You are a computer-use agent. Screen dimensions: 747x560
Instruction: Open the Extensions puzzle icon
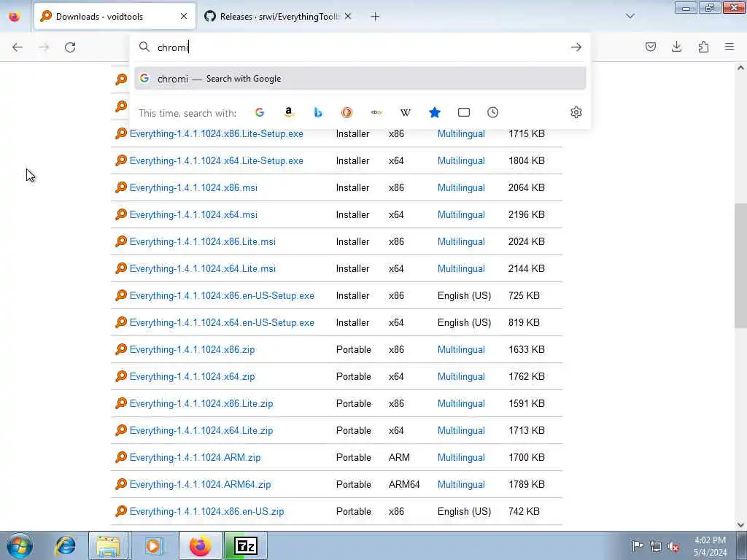(703, 47)
